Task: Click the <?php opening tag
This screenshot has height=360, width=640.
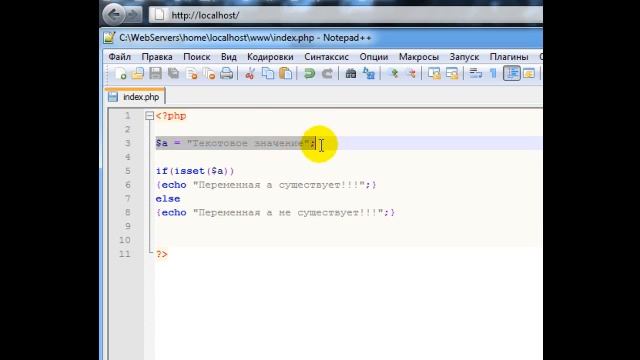Action: pyautogui.click(x=171, y=116)
